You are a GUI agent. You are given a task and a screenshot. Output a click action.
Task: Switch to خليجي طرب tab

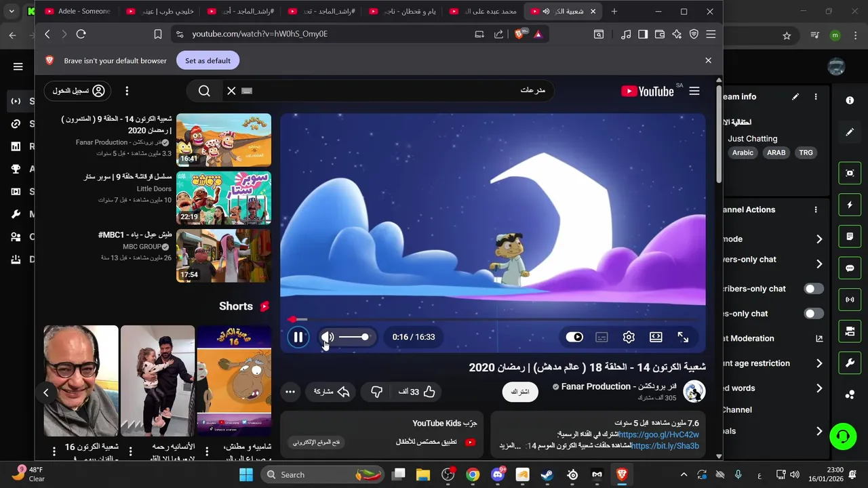[159, 12]
